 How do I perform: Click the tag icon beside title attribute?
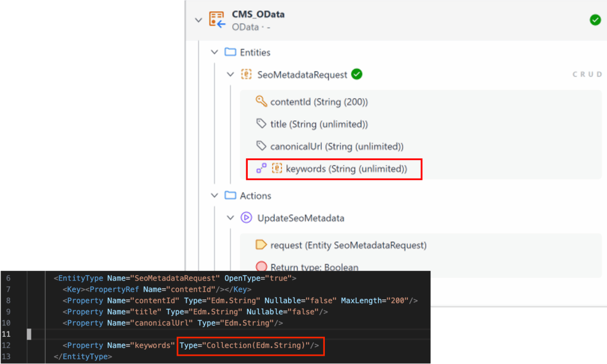point(261,124)
